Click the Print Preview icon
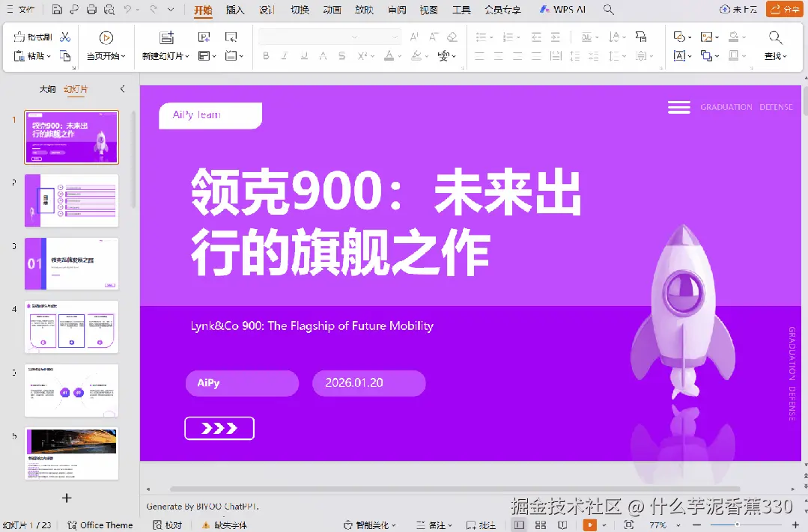 (x=109, y=9)
